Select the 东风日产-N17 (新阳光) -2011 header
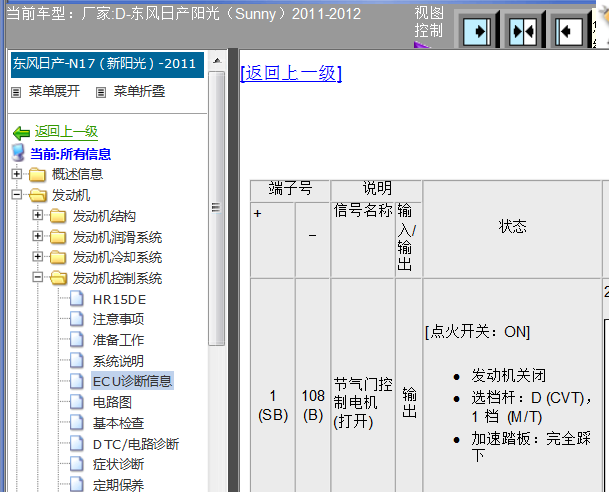The image size is (609, 492). (x=107, y=64)
